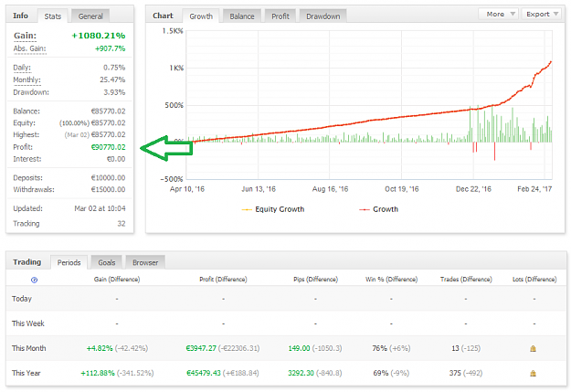571x392 pixels.
Task: Click Profit (Difference) column header
Action: [223, 280]
